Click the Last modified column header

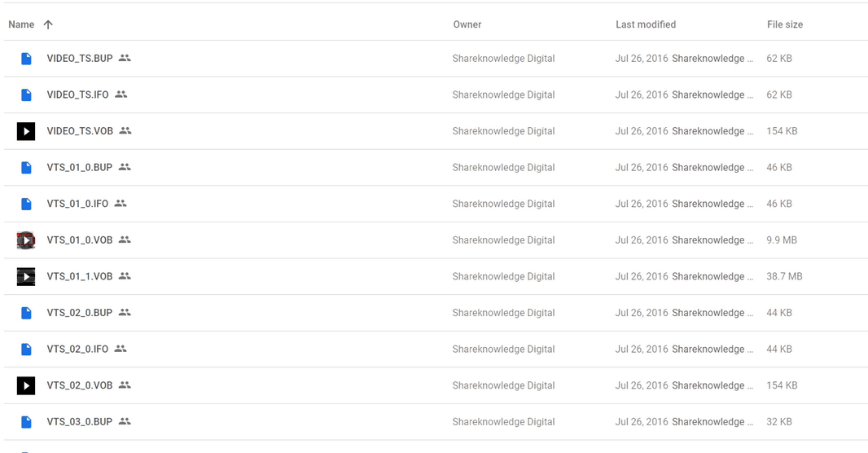(x=646, y=24)
